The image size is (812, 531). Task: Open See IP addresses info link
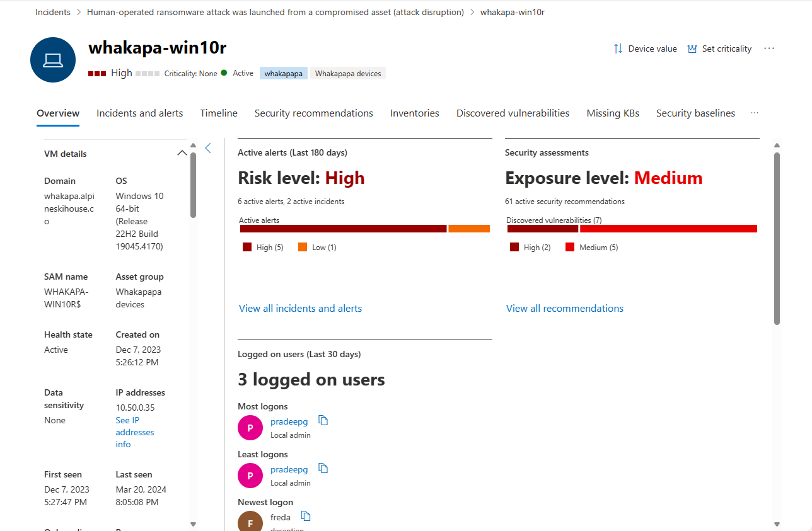click(135, 432)
